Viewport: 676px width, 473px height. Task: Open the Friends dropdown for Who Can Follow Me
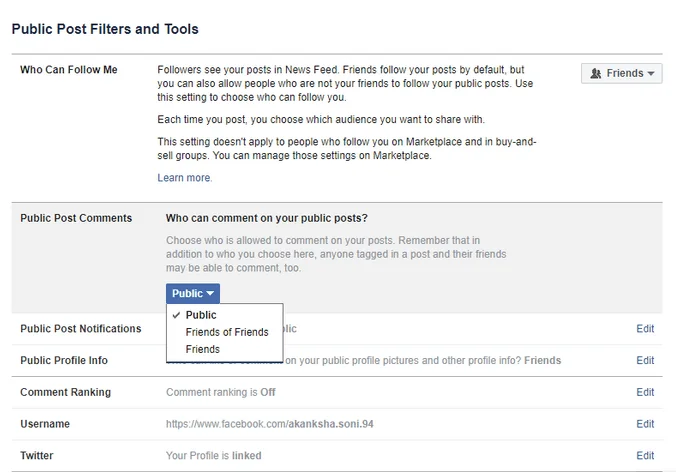click(x=621, y=73)
